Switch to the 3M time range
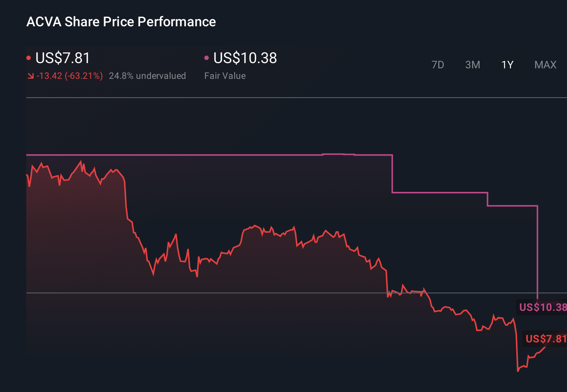This screenshot has width=567, height=392. [473, 65]
